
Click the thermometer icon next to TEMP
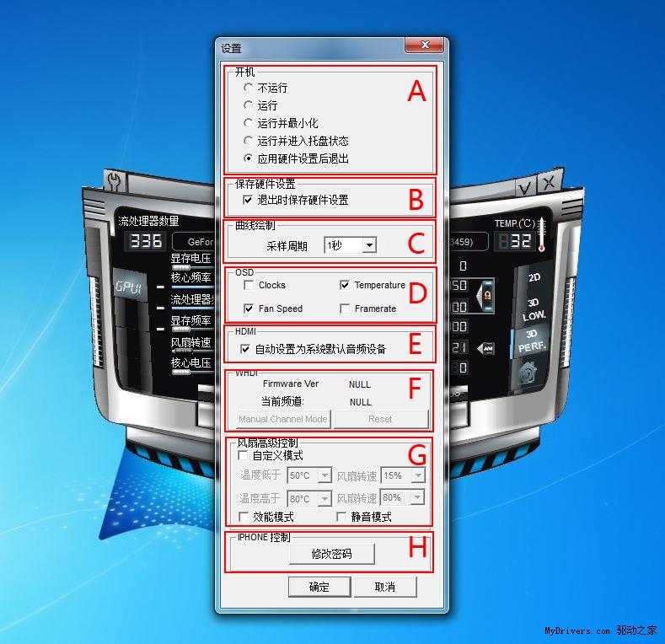[x=539, y=234]
